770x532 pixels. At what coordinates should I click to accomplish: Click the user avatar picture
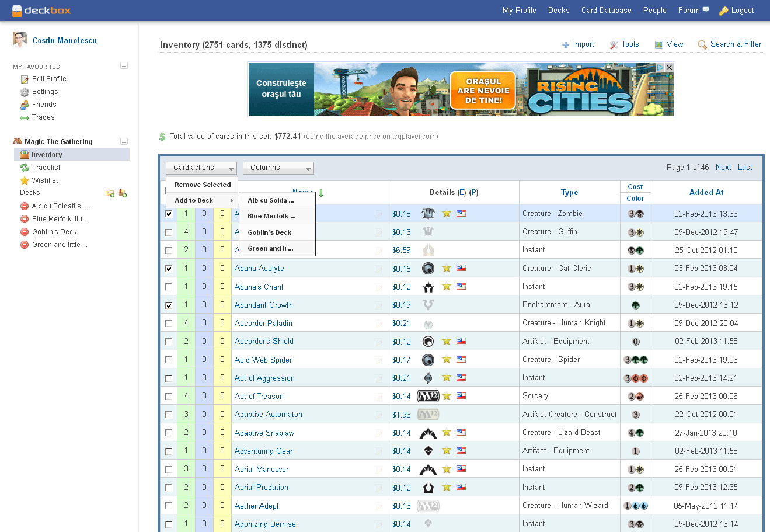20,40
